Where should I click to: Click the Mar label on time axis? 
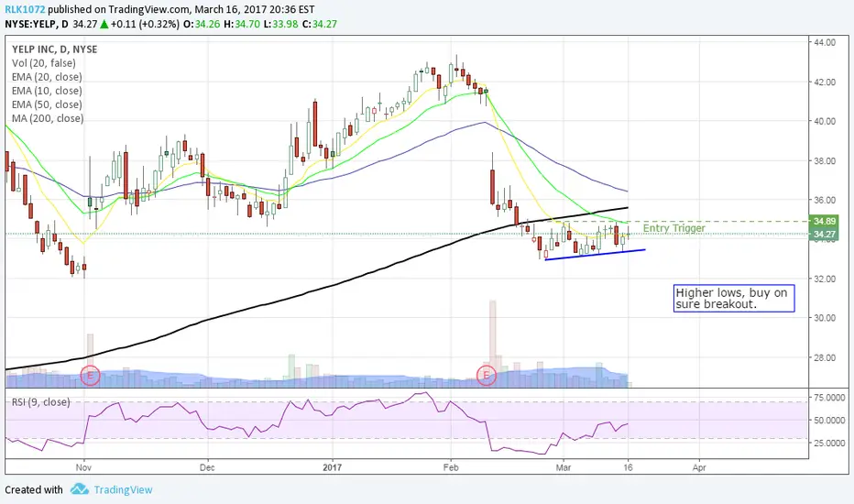pyautogui.click(x=564, y=467)
